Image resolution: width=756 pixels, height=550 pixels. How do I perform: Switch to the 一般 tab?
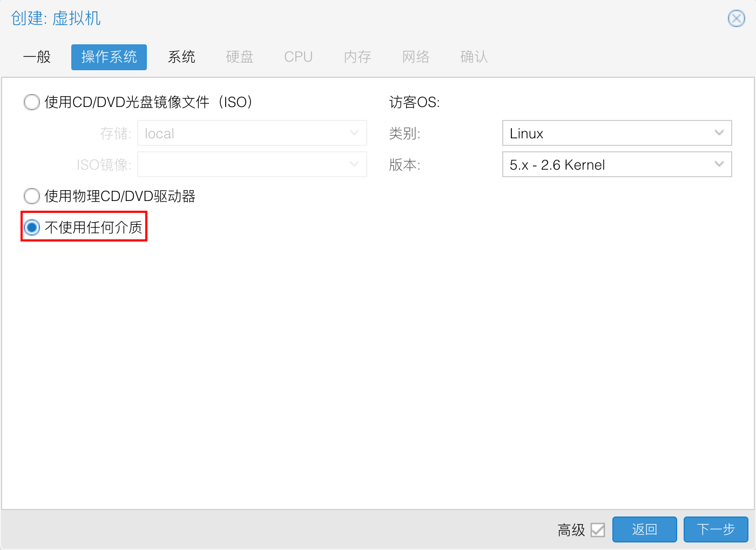(37, 57)
